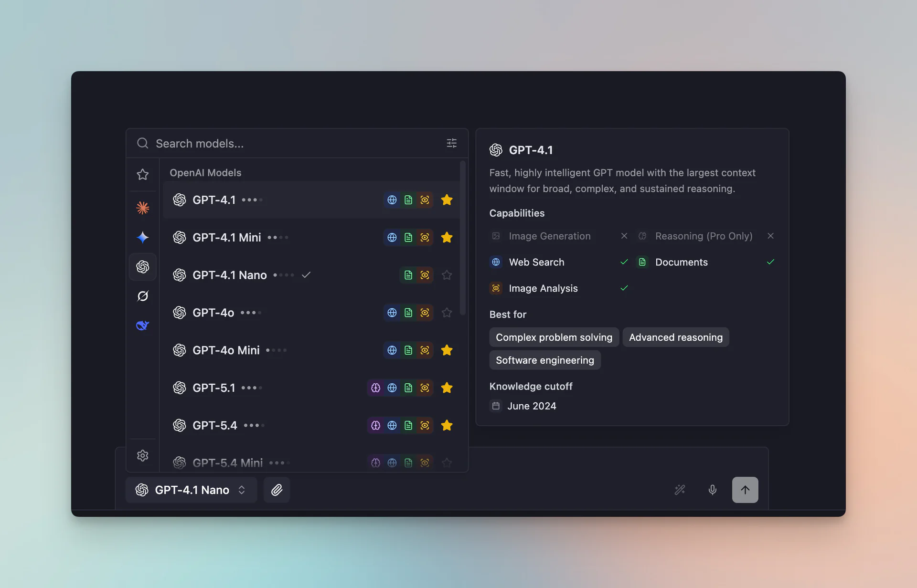This screenshot has height=588, width=917.
Task: Click the documents icon on GPT-5.4 row
Action: coord(408,425)
